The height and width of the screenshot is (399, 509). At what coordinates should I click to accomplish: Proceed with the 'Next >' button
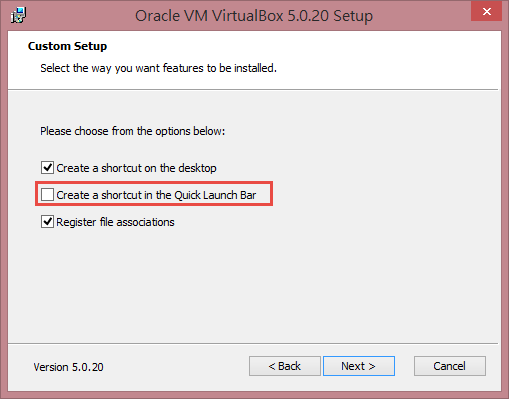pyautogui.click(x=359, y=366)
